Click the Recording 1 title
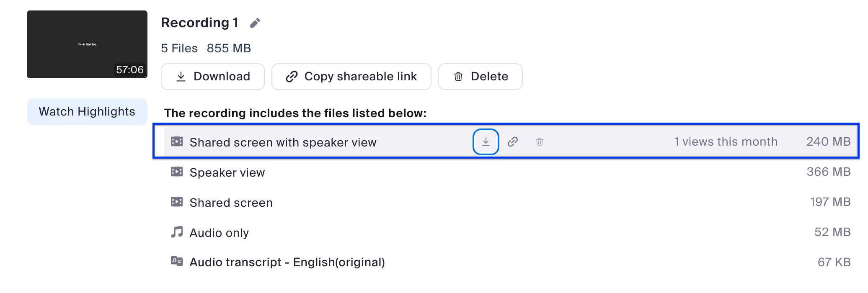The width and height of the screenshot is (868, 293). coord(199,23)
